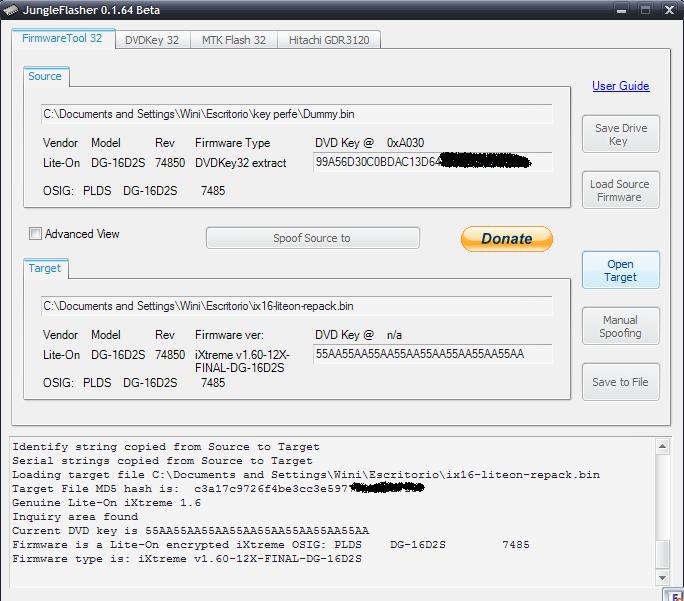Open the DVDKey 32 tab
Image resolution: width=684 pixels, height=601 pixels.
pyautogui.click(x=152, y=40)
